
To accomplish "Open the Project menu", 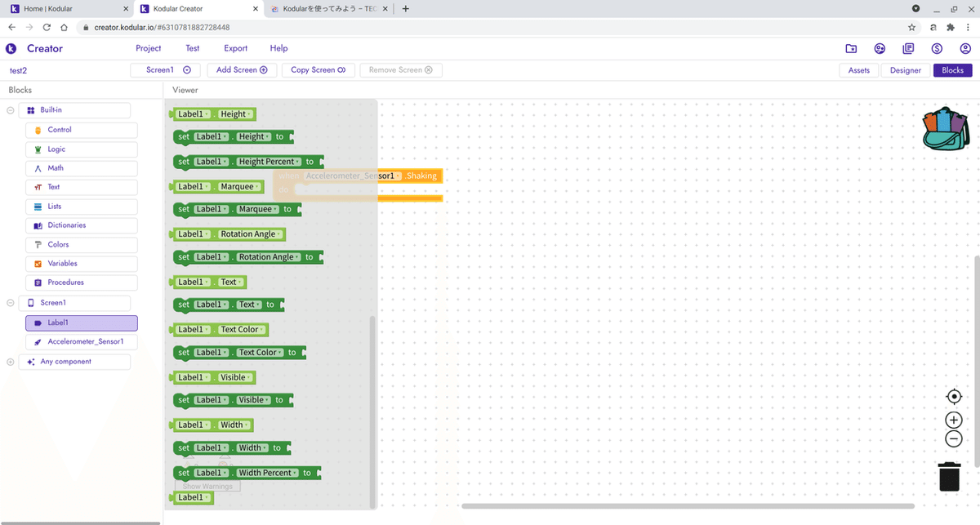I will point(149,48).
